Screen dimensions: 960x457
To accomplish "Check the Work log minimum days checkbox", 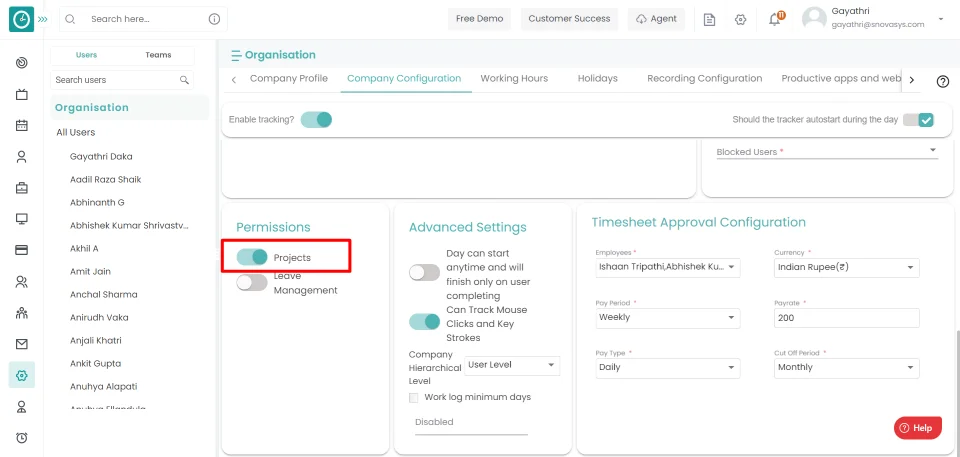I will coord(415,397).
